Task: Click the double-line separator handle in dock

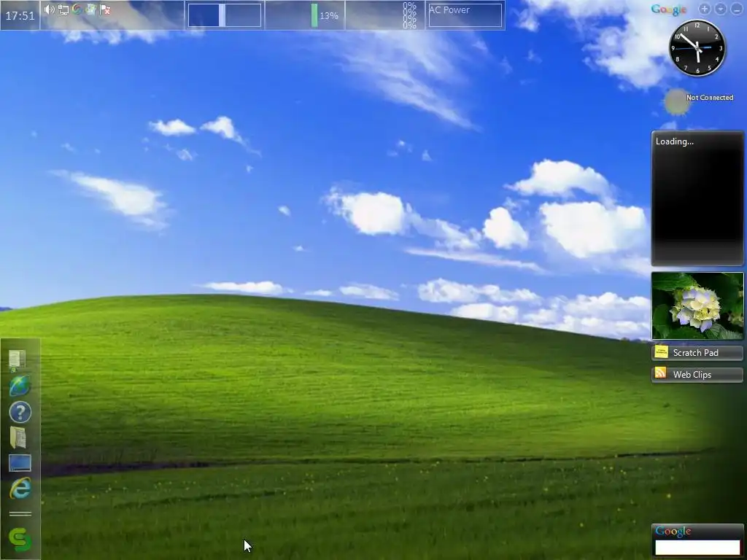Action: pyautogui.click(x=20, y=514)
